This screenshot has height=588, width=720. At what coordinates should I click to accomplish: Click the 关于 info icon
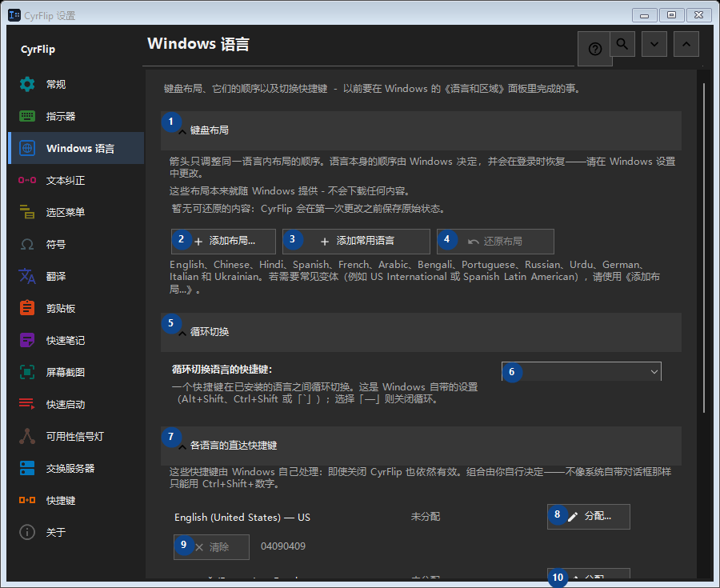tap(27, 532)
